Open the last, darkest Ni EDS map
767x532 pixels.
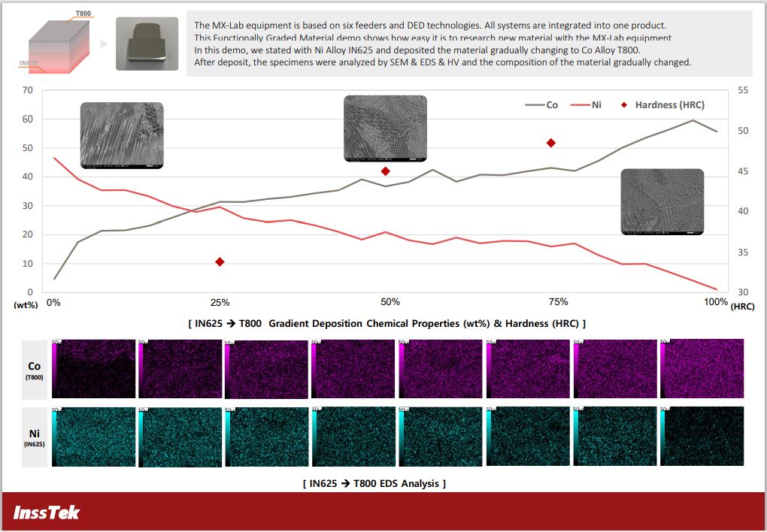point(702,437)
